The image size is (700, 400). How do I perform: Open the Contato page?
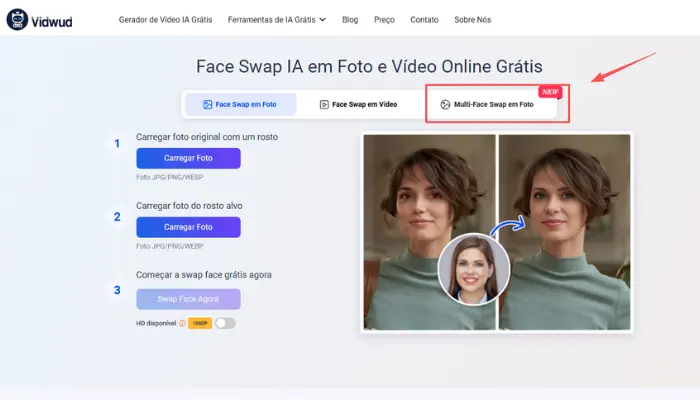[424, 20]
